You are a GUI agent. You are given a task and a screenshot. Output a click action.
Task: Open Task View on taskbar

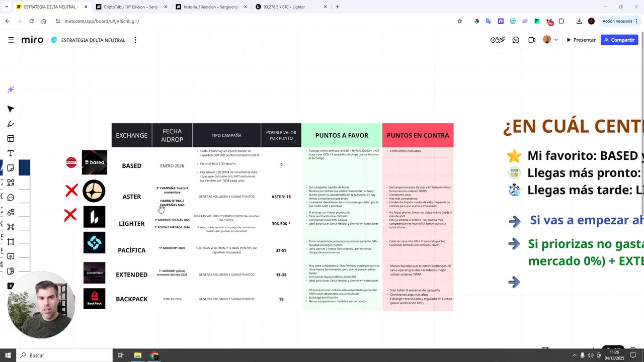tap(121, 355)
